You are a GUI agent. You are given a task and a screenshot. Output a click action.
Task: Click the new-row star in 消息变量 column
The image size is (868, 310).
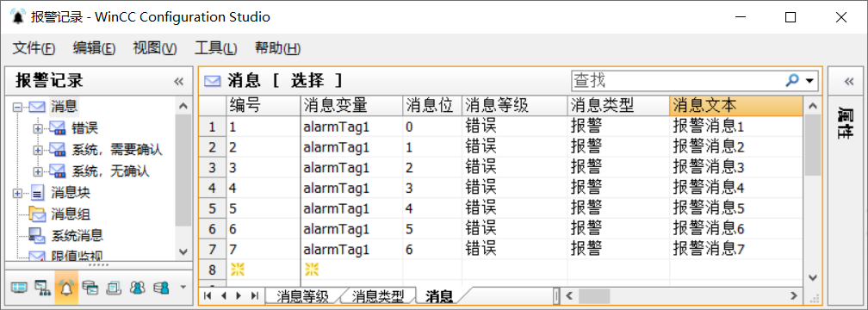[x=312, y=270]
